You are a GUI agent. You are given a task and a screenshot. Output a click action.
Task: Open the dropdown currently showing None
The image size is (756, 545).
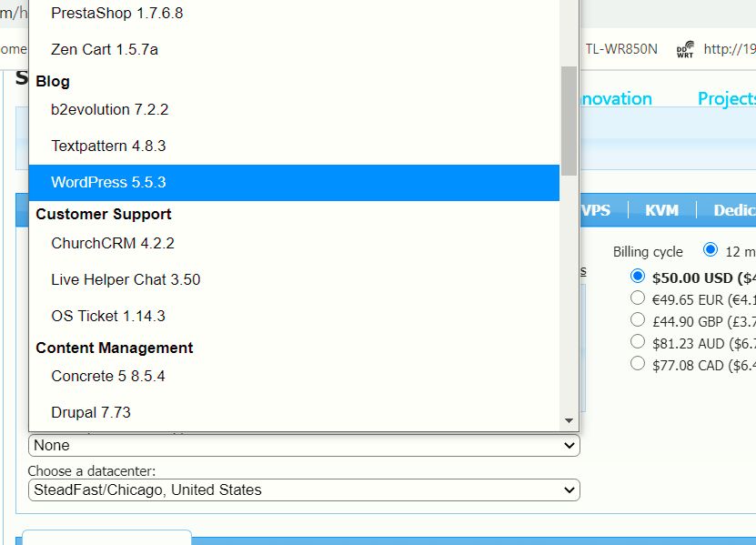[x=304, y=445]
